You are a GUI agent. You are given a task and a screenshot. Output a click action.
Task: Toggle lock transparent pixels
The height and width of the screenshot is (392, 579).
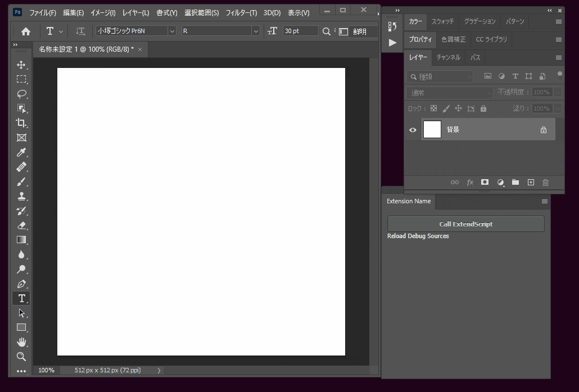coord(434,108)
